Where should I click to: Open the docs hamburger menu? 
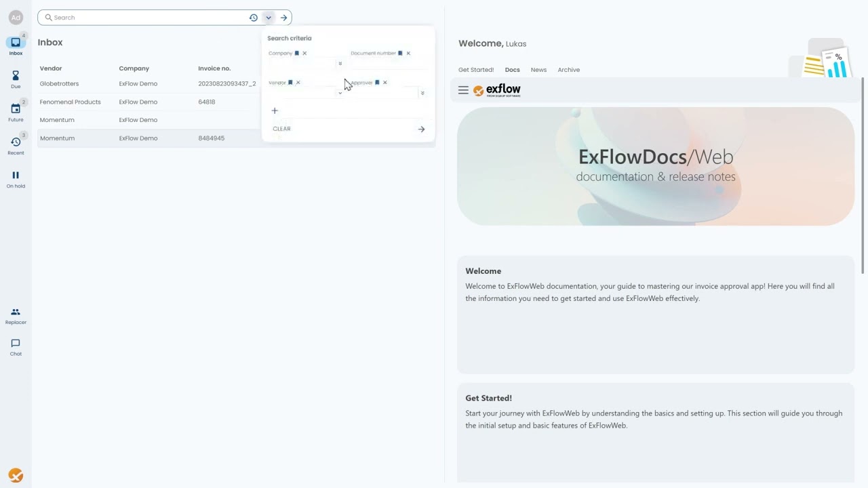coord(463,90)
